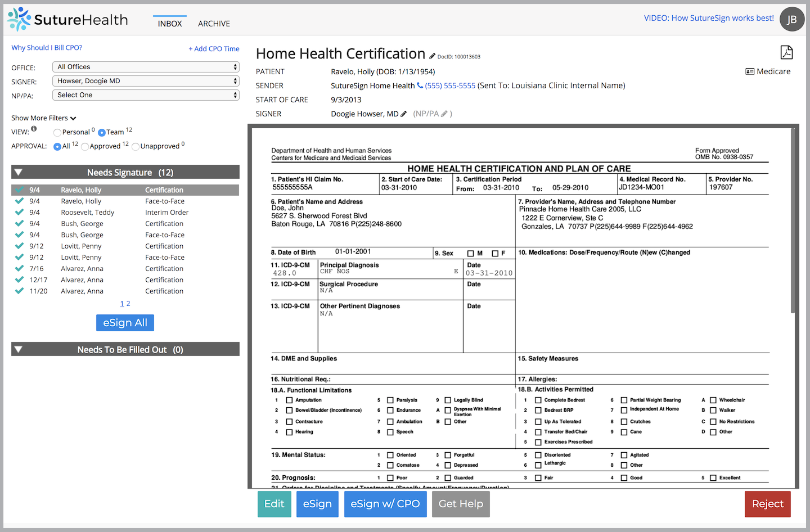The width and height of the screenshot is (810, 532).
Task: Click the info icon next to VIEW
Action: (35, 128)
